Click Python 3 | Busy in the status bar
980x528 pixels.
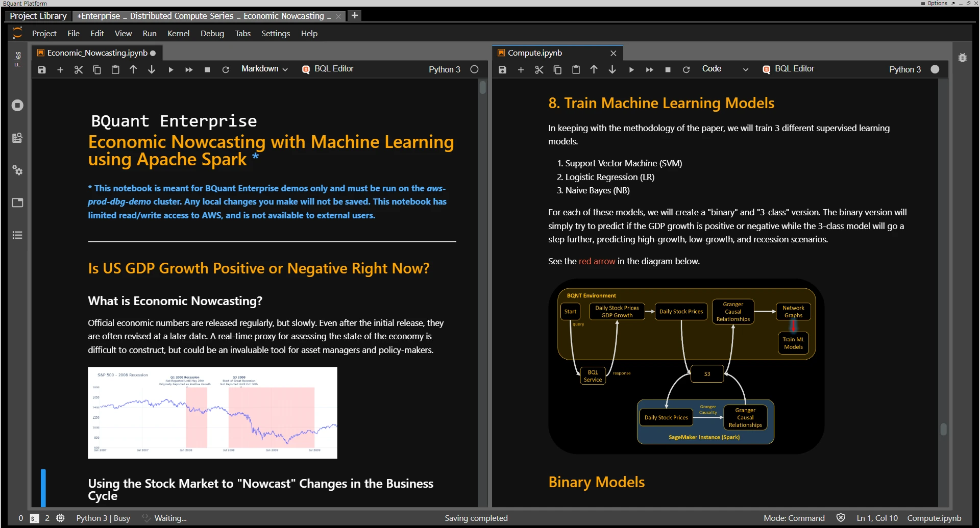103,518
